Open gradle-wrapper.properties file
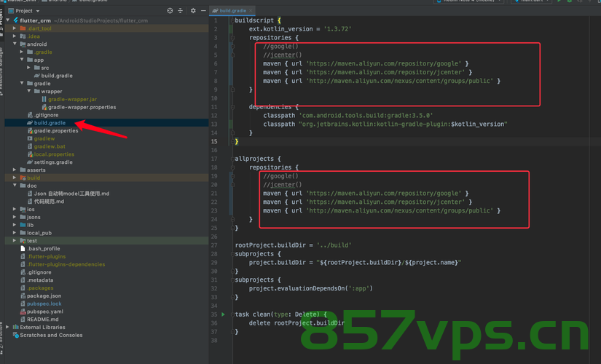This screenshot has height=364, width=601. (82, 107)
